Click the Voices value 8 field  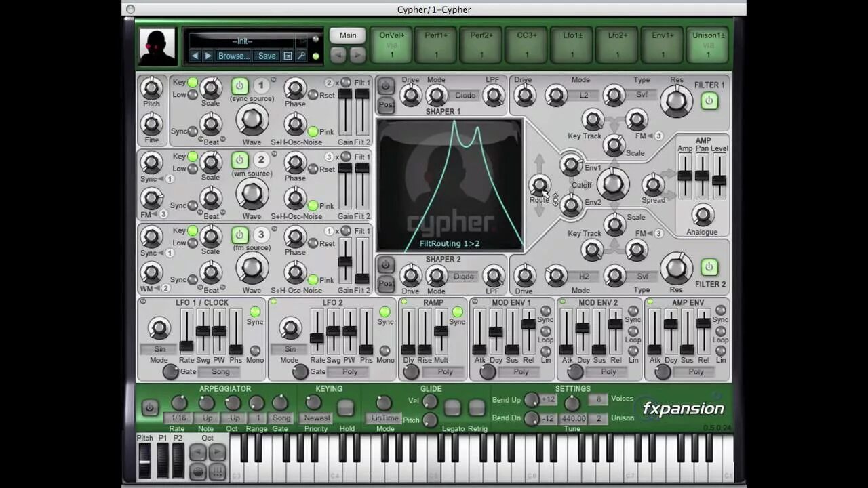(x=599, y=400)
